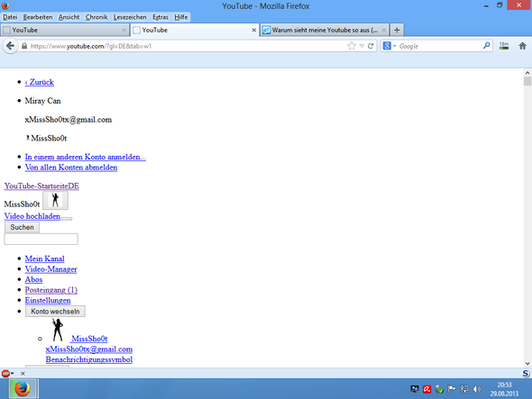The height and width of the screenshot is (399, 532).
Task: Reload the page with the refresh icon
Action: (x=371, y=46)
